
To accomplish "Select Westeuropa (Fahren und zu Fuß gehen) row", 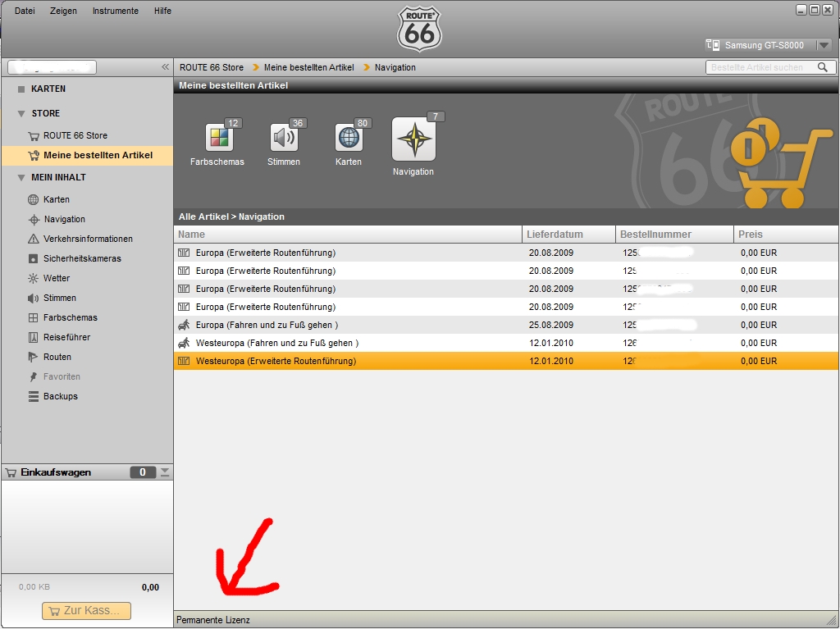I will point(506,343).
